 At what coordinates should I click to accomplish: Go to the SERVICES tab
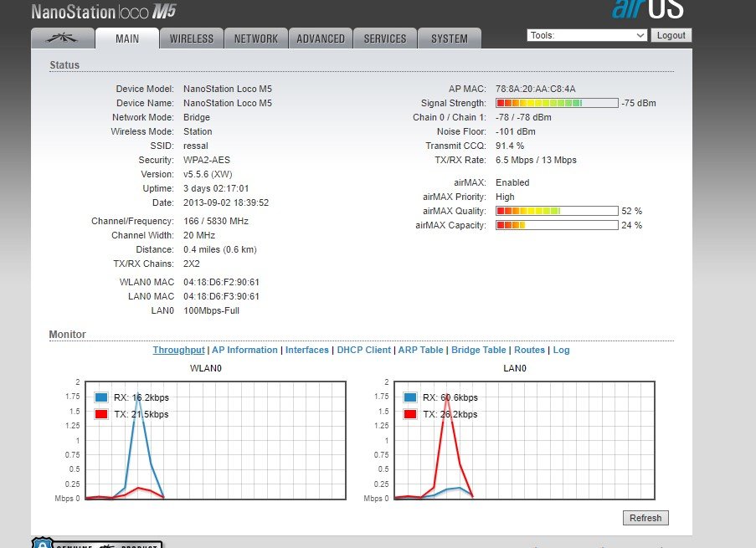(384, 38)
